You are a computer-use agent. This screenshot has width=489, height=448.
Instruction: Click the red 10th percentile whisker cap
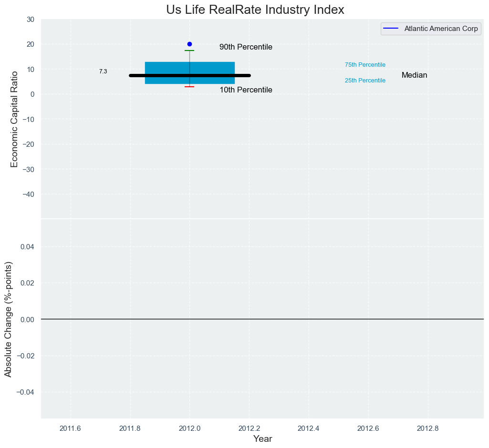(x=189, y=87)
